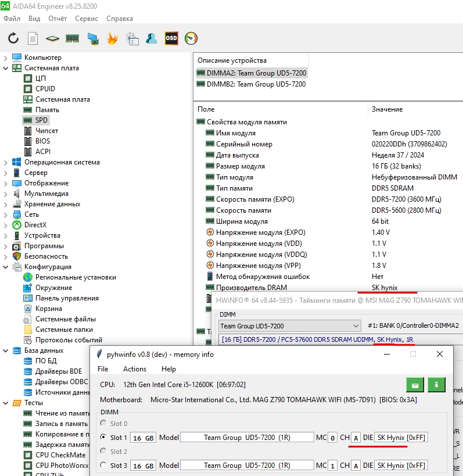Screen dimensions: 463x476
Task: Click the Серийный номер row
Action: tap(326, 144)
